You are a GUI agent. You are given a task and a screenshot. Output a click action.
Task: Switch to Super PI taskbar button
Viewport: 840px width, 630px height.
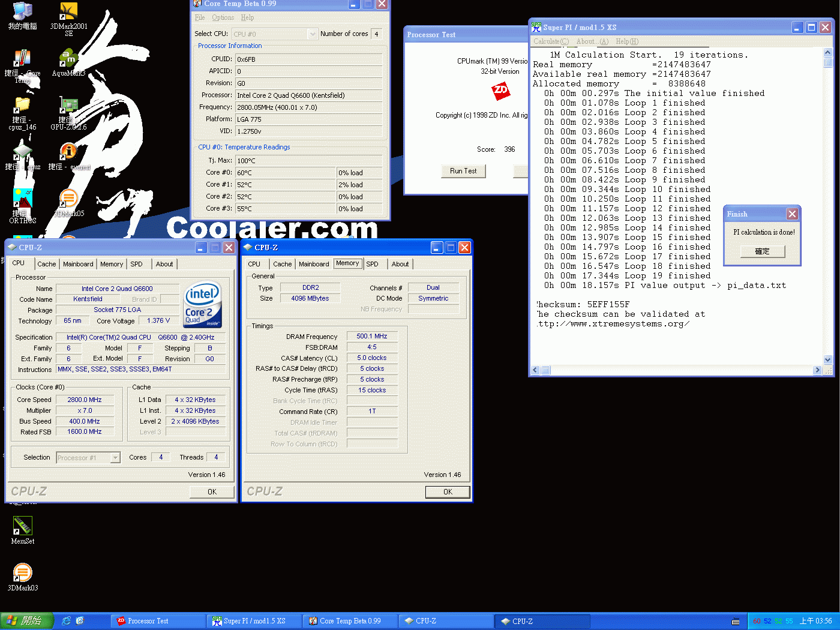click(x=254, y=621)
